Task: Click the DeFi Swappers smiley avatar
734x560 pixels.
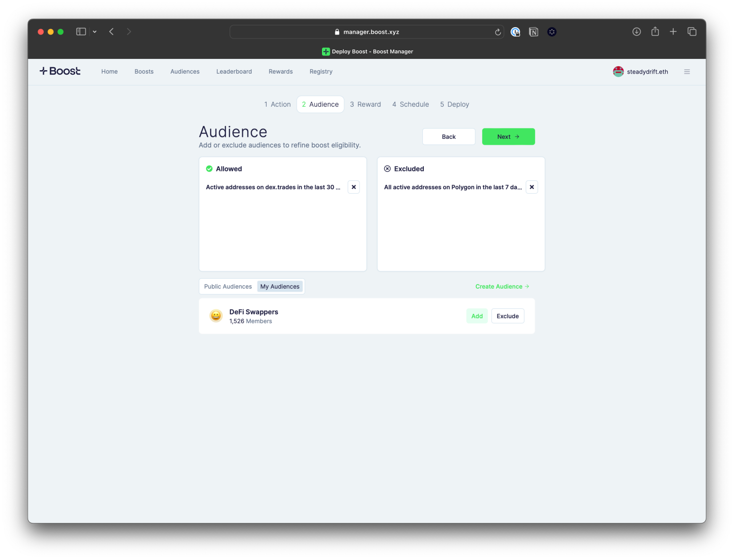Action: coord(216,315)
